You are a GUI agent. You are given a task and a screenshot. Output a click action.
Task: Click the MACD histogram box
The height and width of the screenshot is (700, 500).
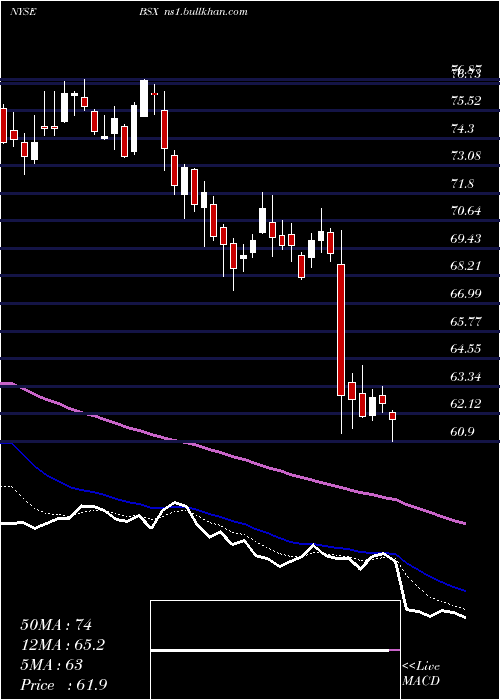click(275, 650)
